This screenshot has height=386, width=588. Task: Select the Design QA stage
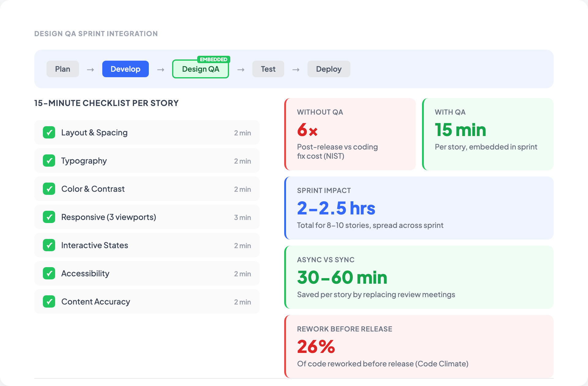pyautogui.click(x=201, y=69)
